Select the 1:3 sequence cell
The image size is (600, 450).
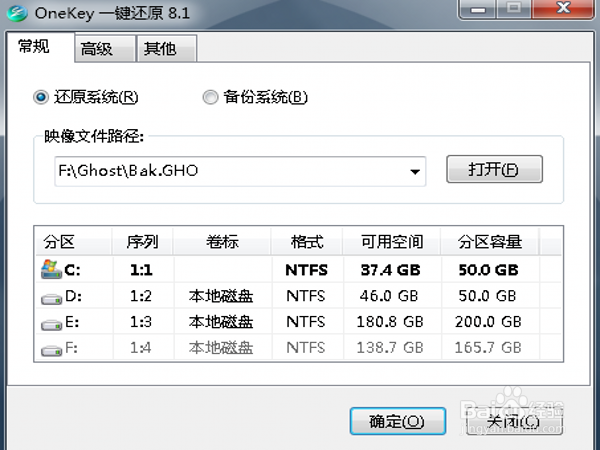coord(141,322)
